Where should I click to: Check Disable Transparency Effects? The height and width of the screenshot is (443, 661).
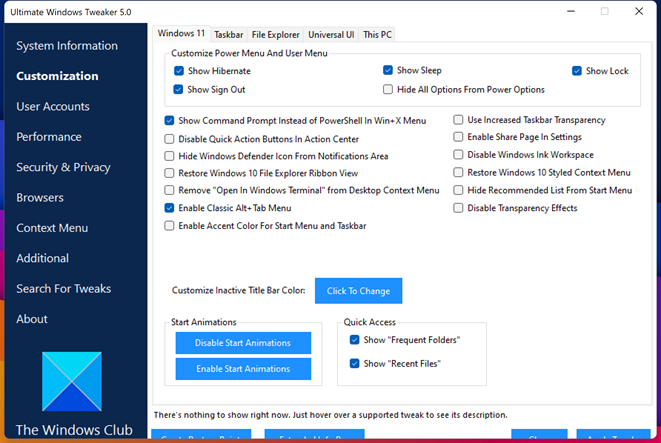458,208
